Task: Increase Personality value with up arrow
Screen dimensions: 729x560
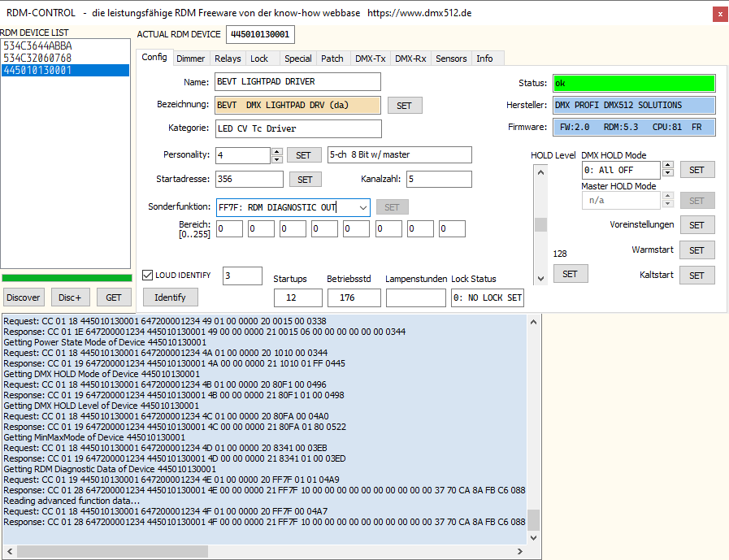Action: pos(277,151)
